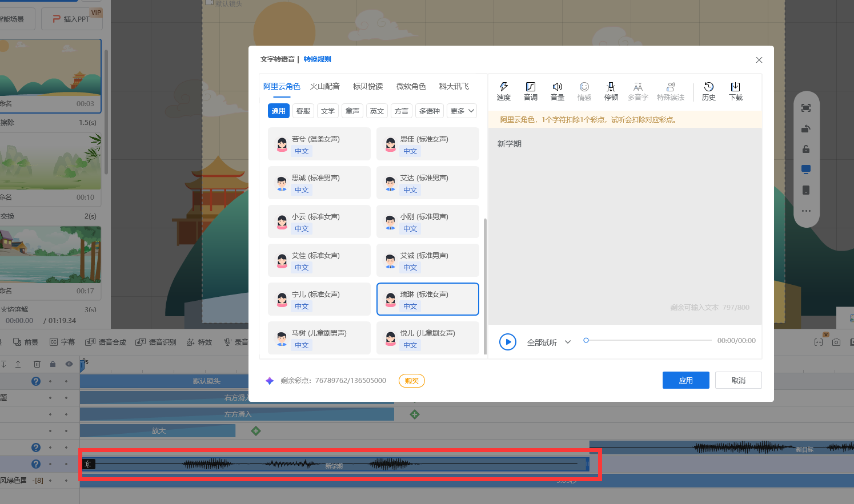Open the more options ellipsis in right toolbar
Screen dimensions: 854x504
tap(805, 211)
